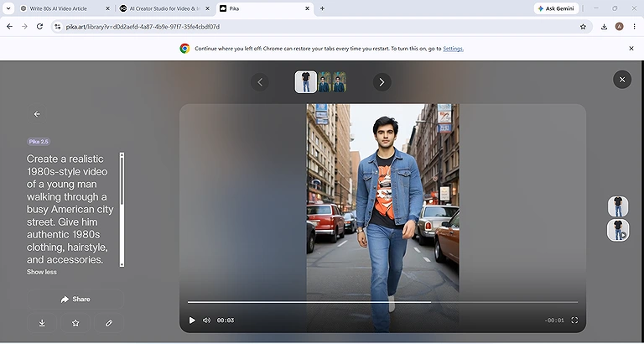The height and width of the screenshot is (344, 644).
Task: Open Settings link in restore banner
Action: point(453,49)
